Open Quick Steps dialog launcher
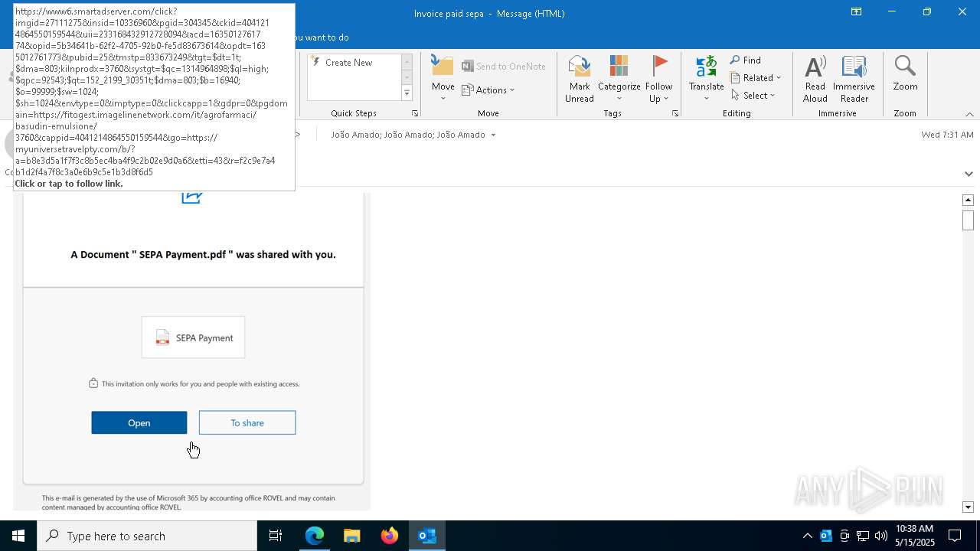 (x=415, y=113)
